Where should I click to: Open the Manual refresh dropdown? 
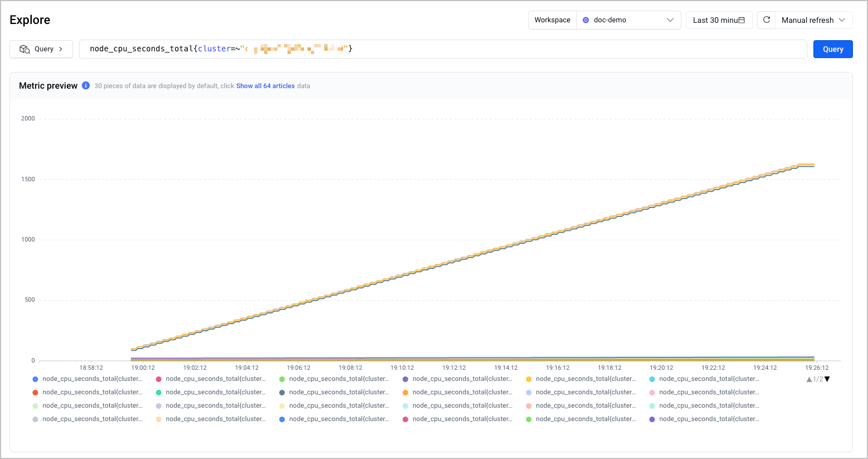[x=813, y=20]
